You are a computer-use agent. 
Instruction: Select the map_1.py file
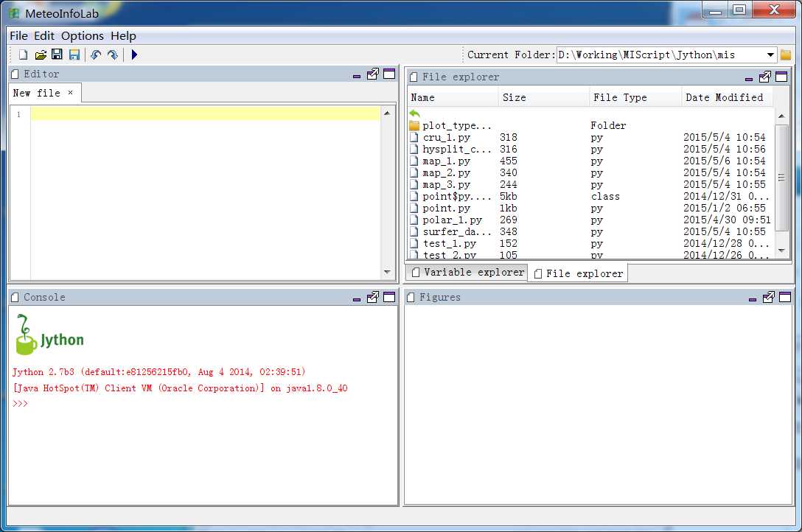tap(590, 161)
